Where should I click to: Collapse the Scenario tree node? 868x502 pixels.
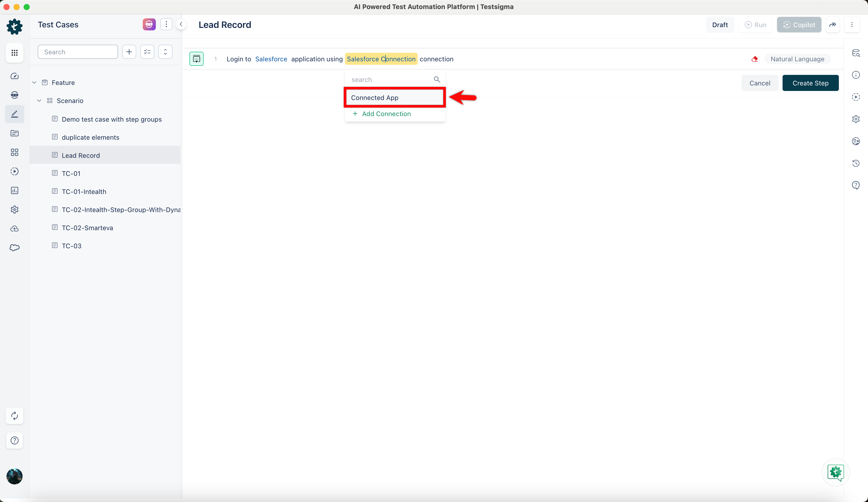[x=39, y=101]
